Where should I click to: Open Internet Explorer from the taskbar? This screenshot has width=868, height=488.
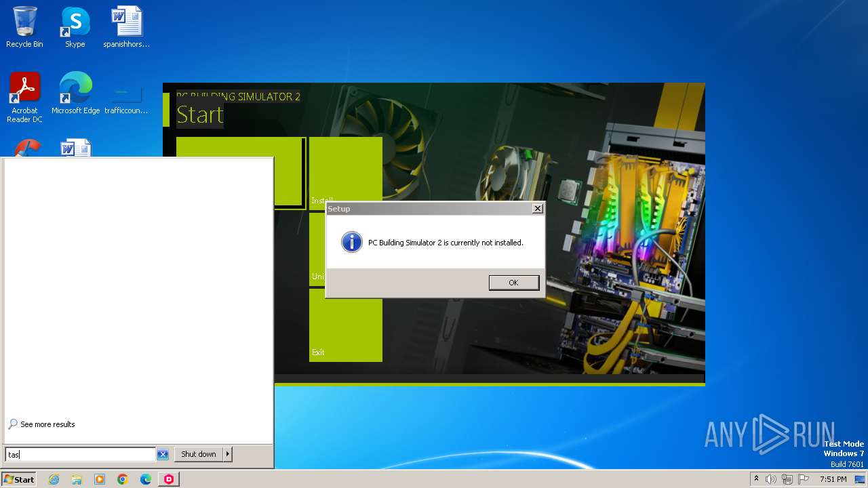tap(54, 479)
